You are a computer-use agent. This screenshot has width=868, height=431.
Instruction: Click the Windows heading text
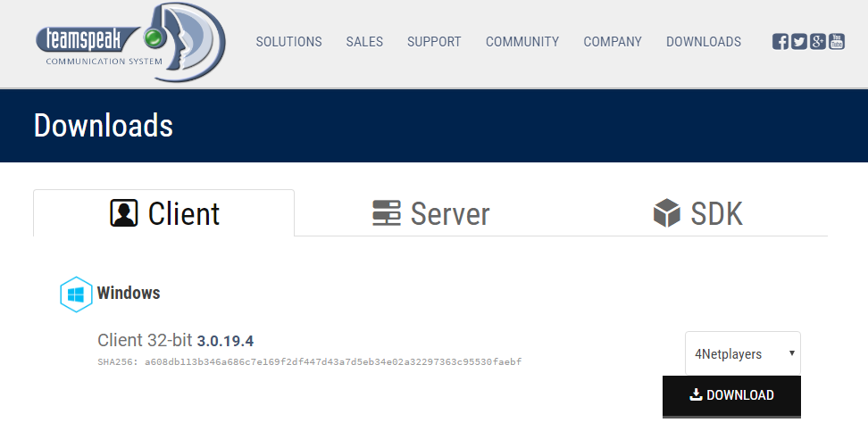[129, 293]
